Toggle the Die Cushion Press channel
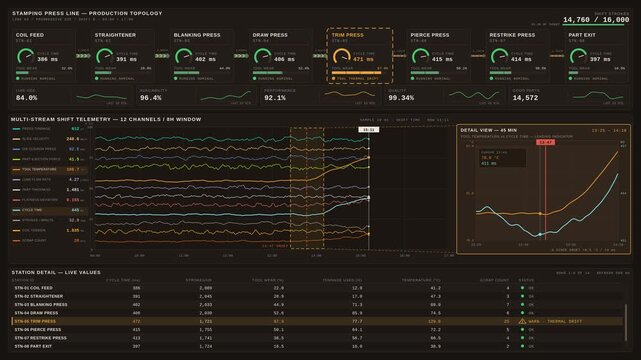This screenshot has width=641, height=360. click(x=49, y=149)
